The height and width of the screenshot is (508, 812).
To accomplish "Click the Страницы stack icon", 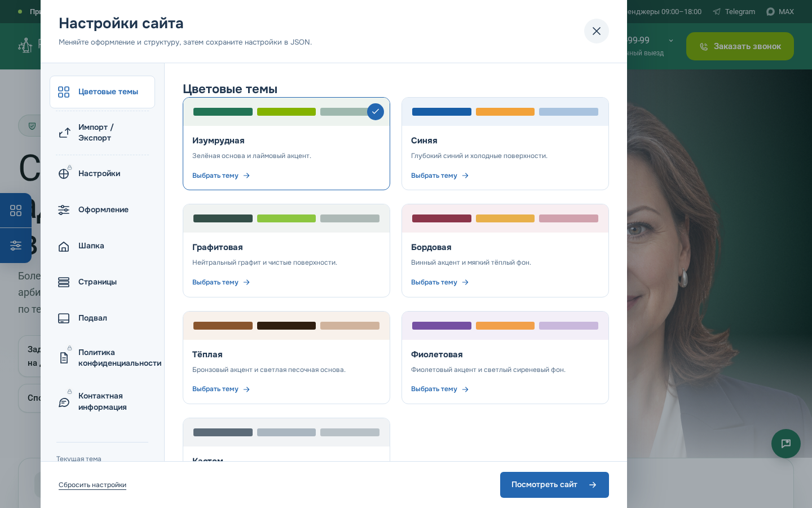I will pyautogui.click(x=64, y=282).
